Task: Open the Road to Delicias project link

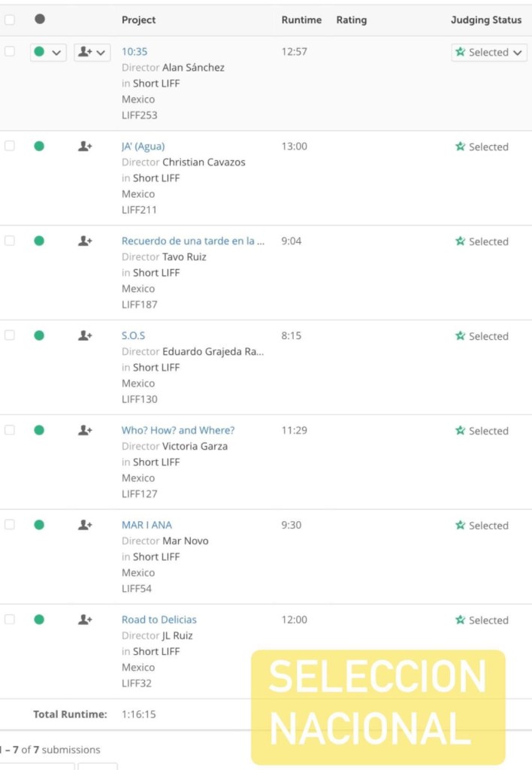Action: 159,620
